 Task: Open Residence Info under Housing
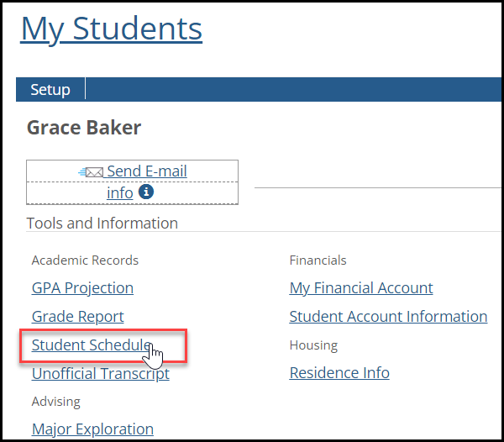coord(339,372)
